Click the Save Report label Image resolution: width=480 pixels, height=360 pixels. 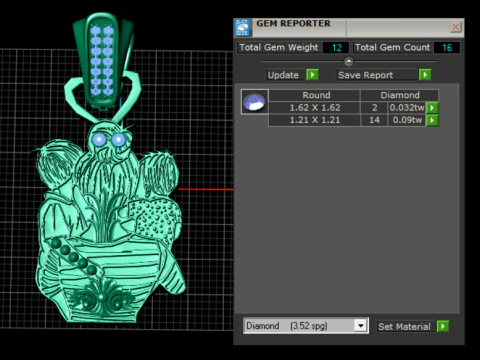(x=365, y=75)
